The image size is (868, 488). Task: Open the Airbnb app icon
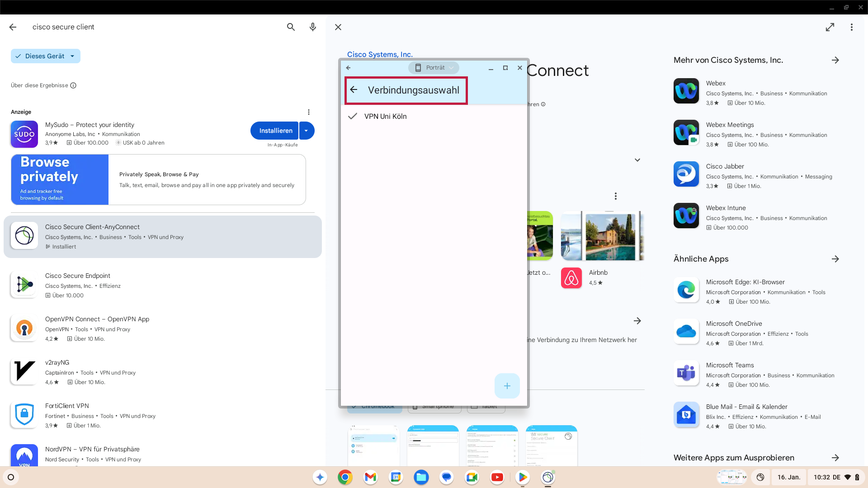pos(571,278)
